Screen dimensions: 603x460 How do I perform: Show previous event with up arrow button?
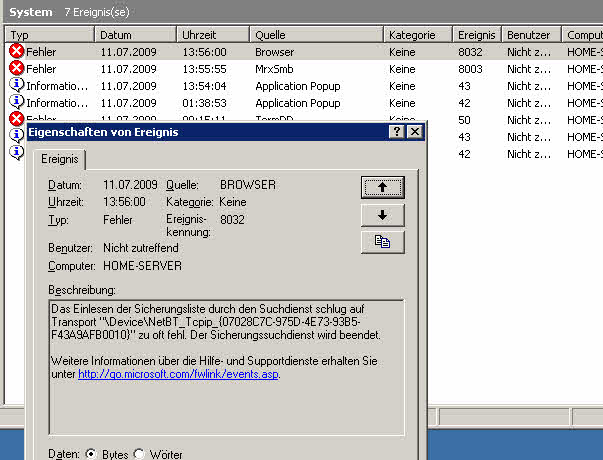pos(382,187)
